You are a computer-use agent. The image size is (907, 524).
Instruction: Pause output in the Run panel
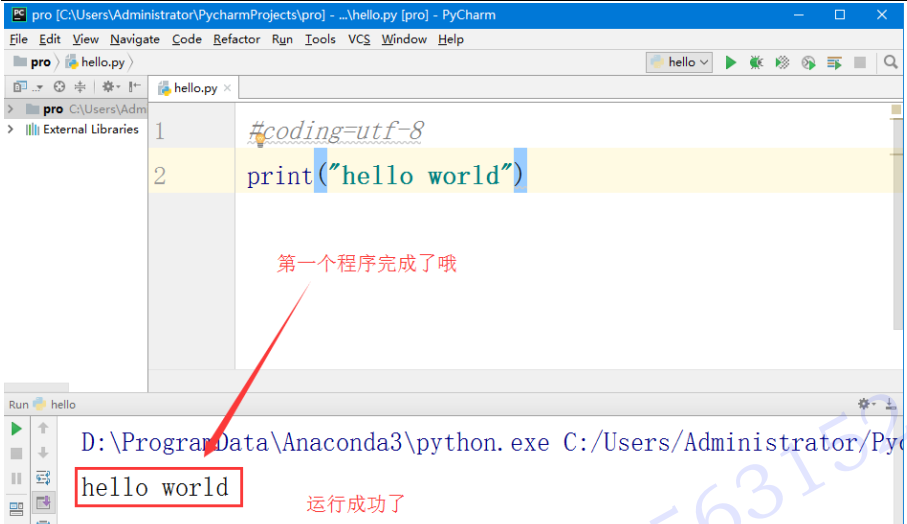click(x=16, y=478)
